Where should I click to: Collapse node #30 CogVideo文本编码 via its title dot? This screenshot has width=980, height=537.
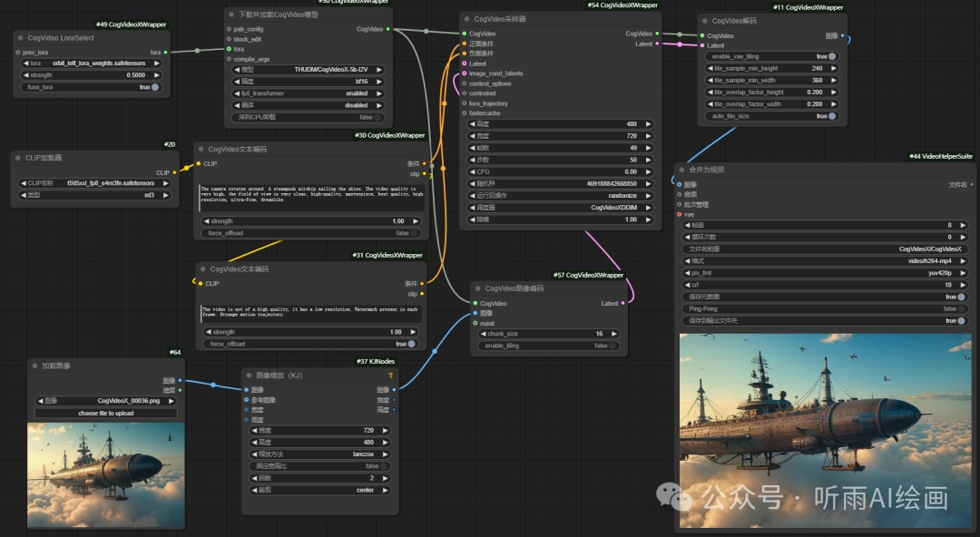(201, 150)
